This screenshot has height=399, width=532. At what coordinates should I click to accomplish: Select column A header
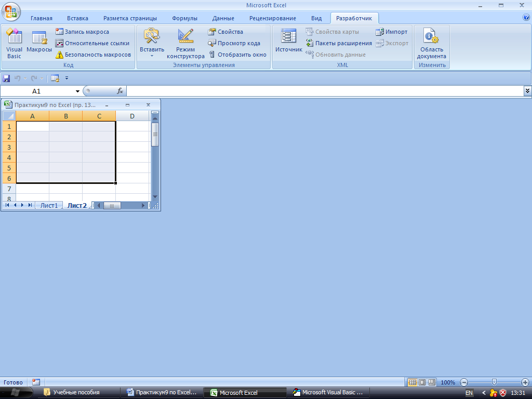click(33, 116)
